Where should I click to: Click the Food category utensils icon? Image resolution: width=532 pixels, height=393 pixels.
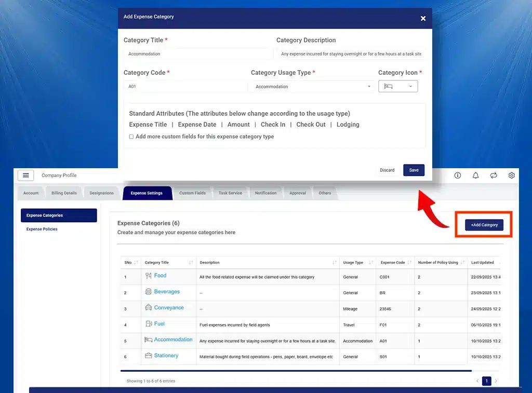(149, 275)
